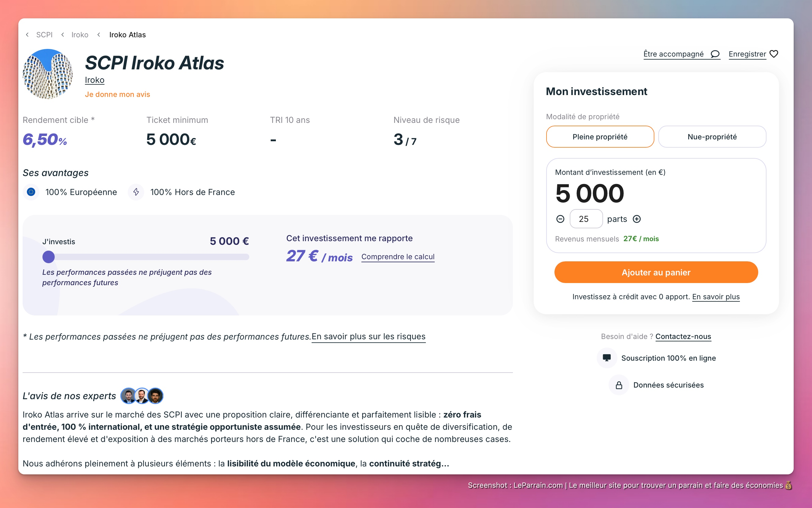Select Nue-propriété ownership option
812x508 pixels.
712,137
